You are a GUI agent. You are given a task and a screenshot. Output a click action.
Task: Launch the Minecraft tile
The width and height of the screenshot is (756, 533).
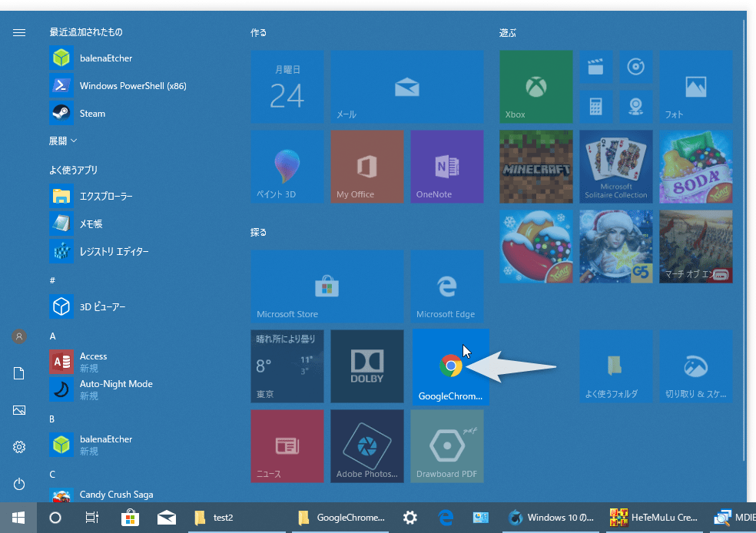535,167
